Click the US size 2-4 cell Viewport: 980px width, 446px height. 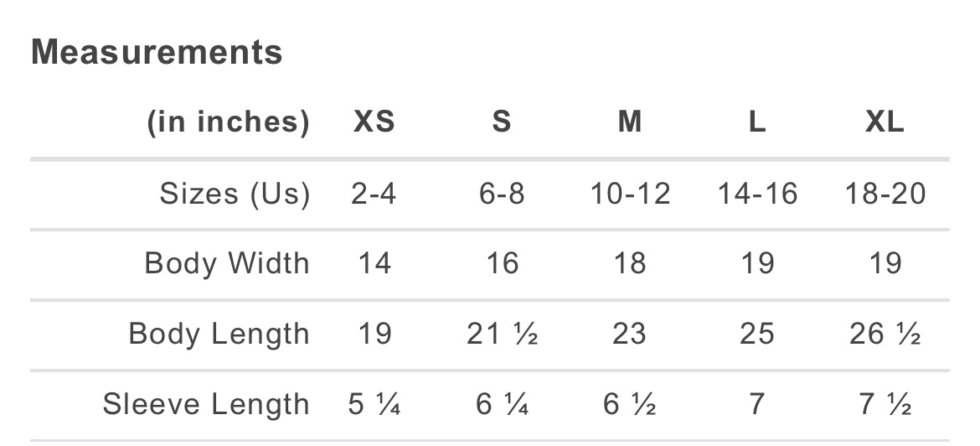point(374,194)
